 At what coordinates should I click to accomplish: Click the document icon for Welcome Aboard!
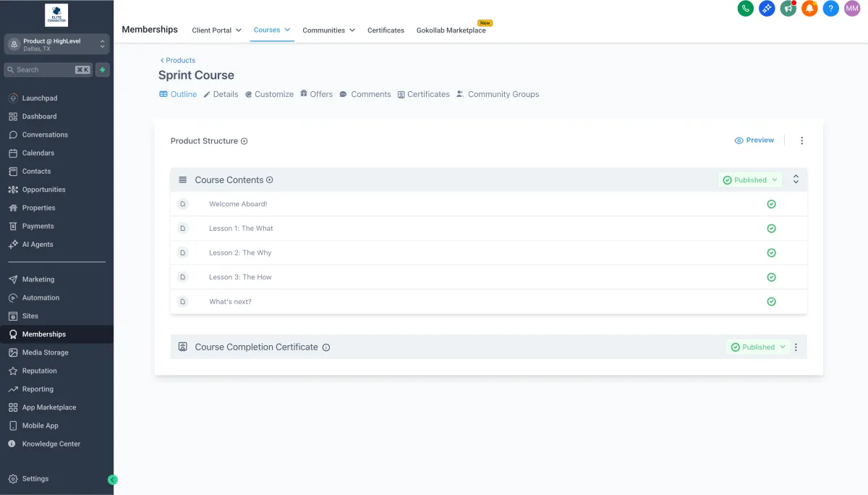182,204
